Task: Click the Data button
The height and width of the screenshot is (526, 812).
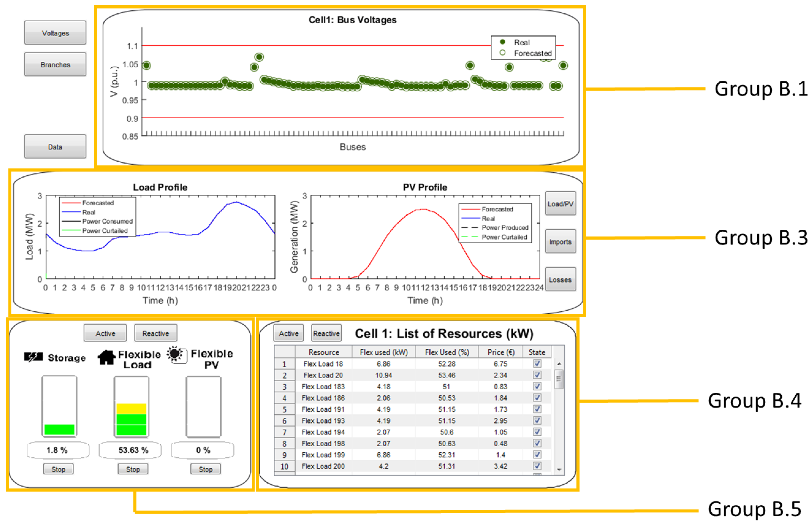Action: point(55,146)
